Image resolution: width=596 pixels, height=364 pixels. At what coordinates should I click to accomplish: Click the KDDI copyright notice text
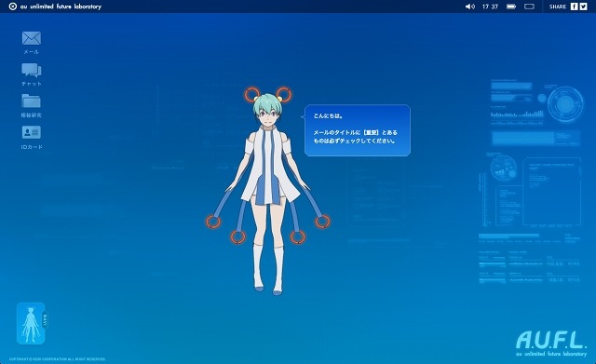(58, 359)
